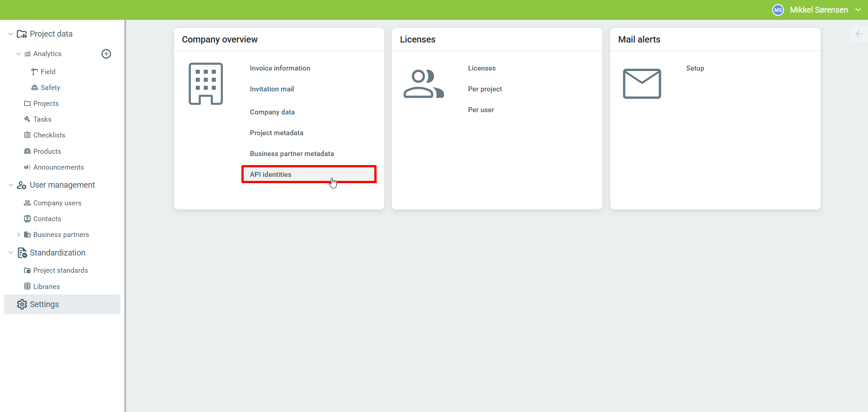Click the company building icon

pos(206,84)
